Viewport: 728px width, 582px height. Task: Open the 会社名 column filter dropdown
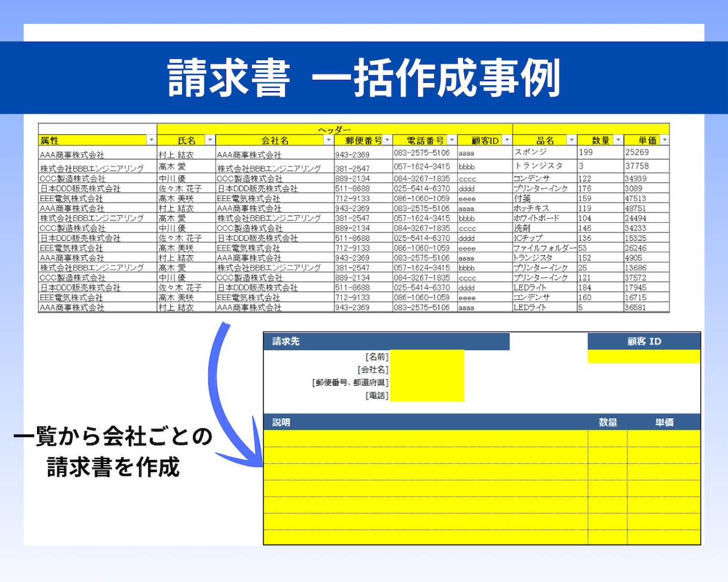328,140
